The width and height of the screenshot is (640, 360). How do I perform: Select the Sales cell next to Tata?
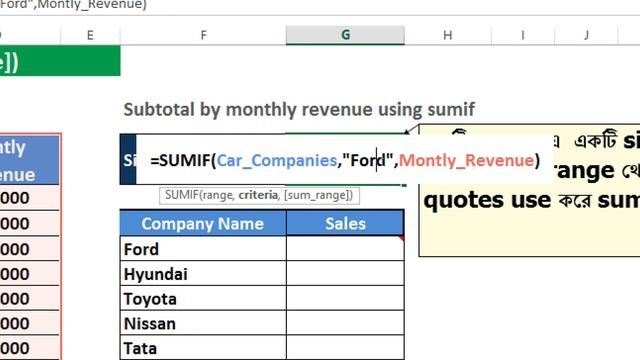(x=345, y=348)
